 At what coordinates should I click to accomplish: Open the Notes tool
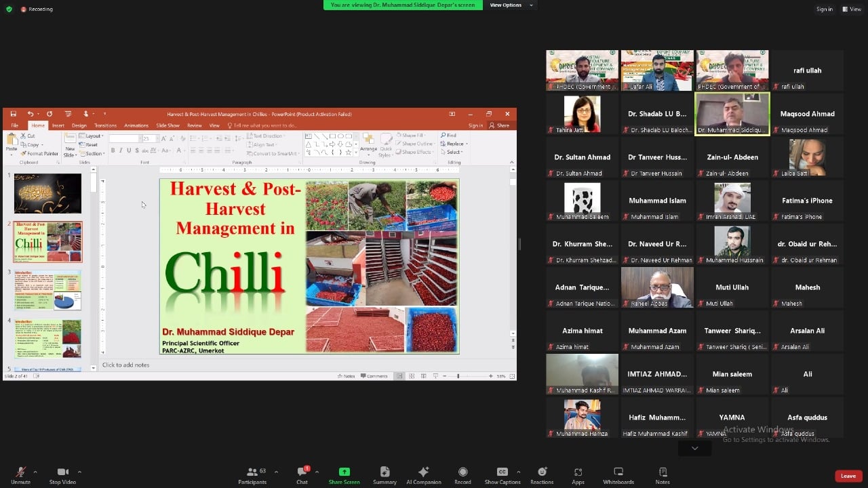click(663, 474)
